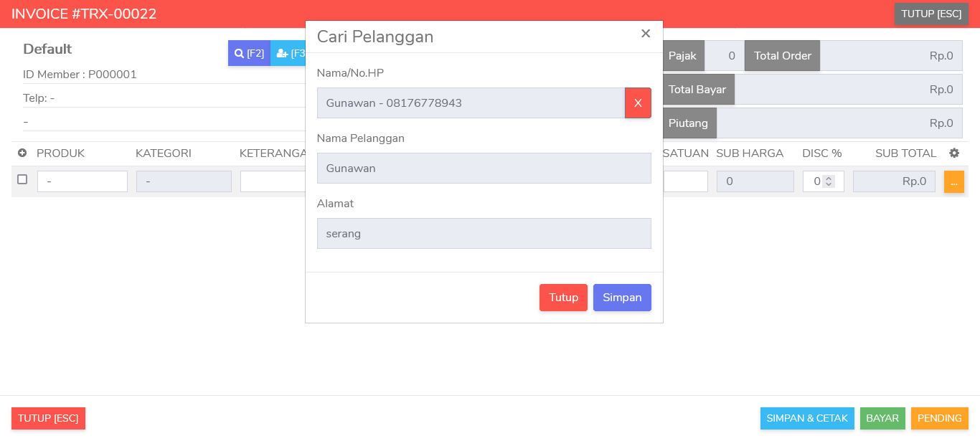Screen dimensions: 980x441
Task: Click the Cari Pelanggan dialog title
Action: [x=375, y=37]
